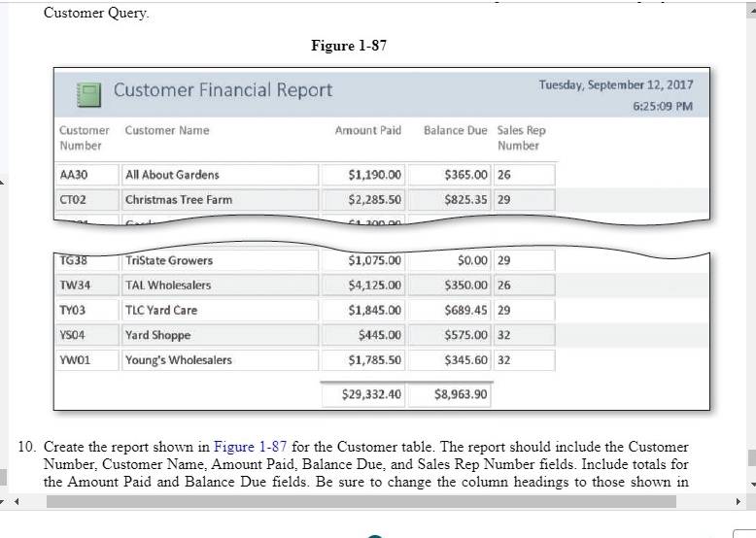Select customer number AA30 cell
Screen dimensions: 756x538
pyautogui.click(x=87, y=175)
